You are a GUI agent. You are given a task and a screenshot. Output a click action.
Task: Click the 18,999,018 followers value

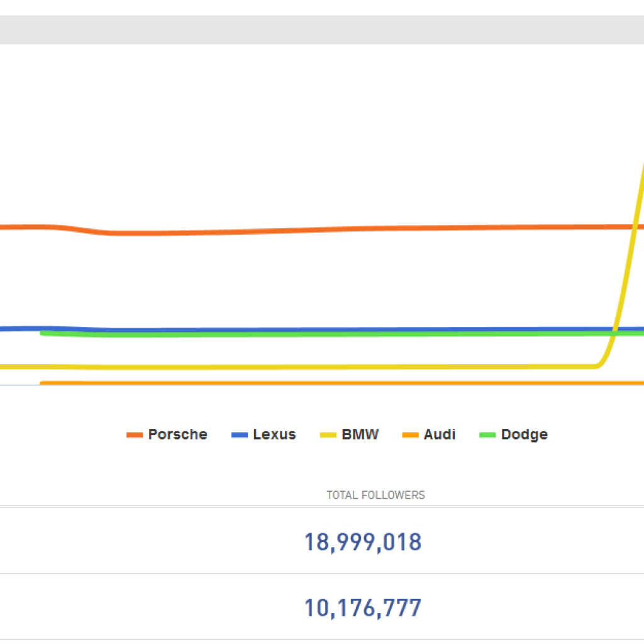pyautogui.click(x=363, y=542)
